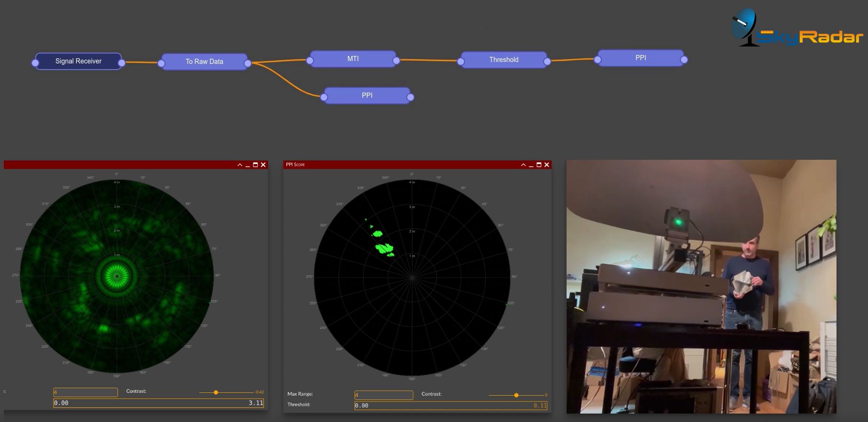Click the PPI node after Threshold
The image size is (868, 422).
pos(640,58)
